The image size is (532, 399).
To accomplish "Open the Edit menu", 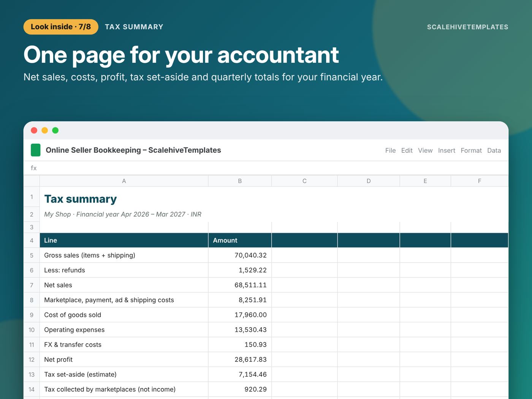I will pos(407,150).
